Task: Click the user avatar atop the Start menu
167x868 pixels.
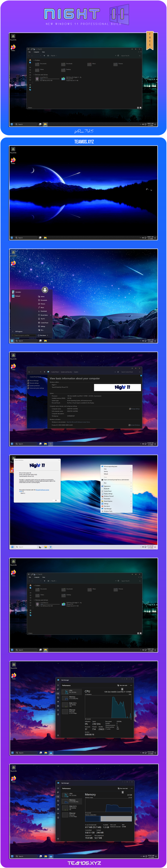Action: (x=45, y=289)
